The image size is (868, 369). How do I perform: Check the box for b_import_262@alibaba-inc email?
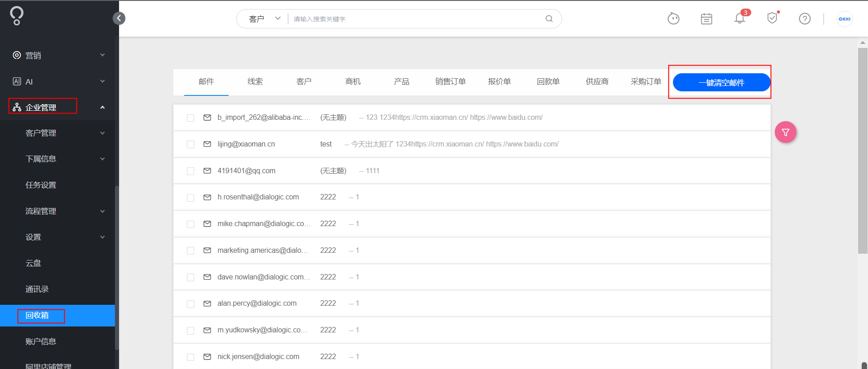pos(191,118)
